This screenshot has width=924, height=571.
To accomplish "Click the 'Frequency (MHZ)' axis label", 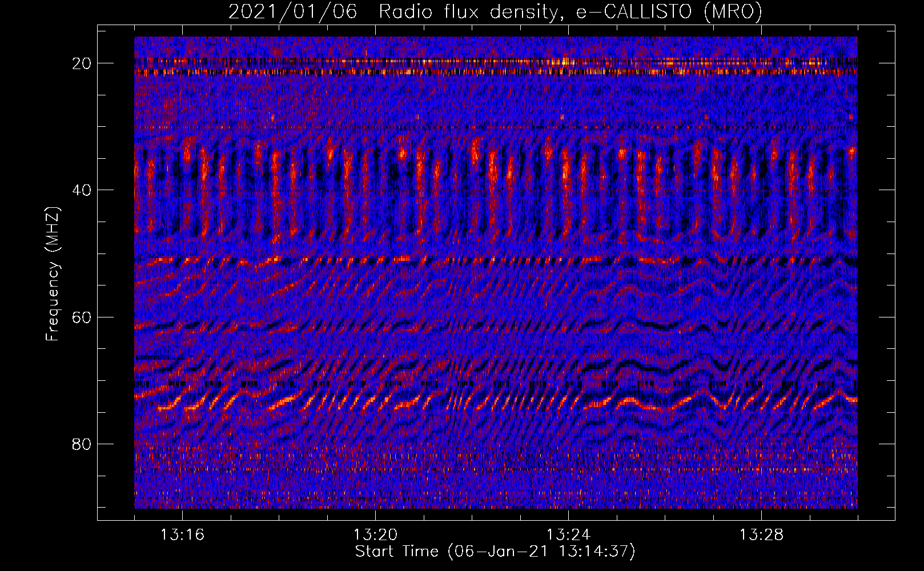I will (x=53, y=274).
